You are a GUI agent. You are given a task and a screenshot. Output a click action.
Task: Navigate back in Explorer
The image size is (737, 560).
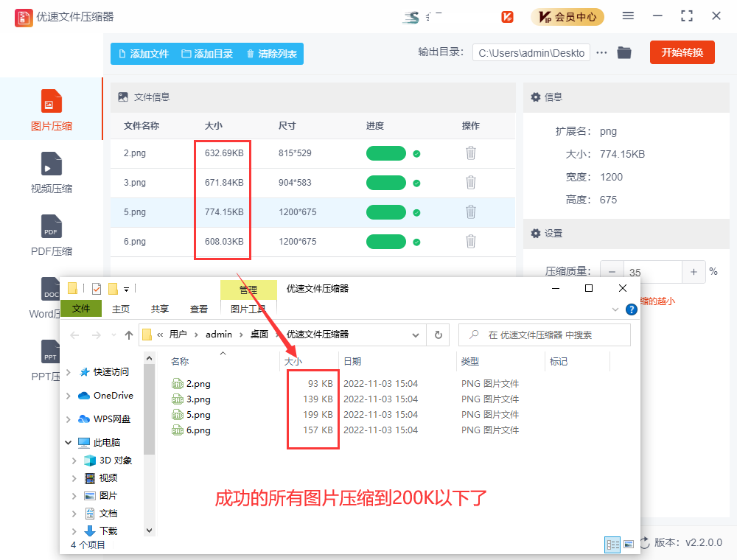point(74,335)
